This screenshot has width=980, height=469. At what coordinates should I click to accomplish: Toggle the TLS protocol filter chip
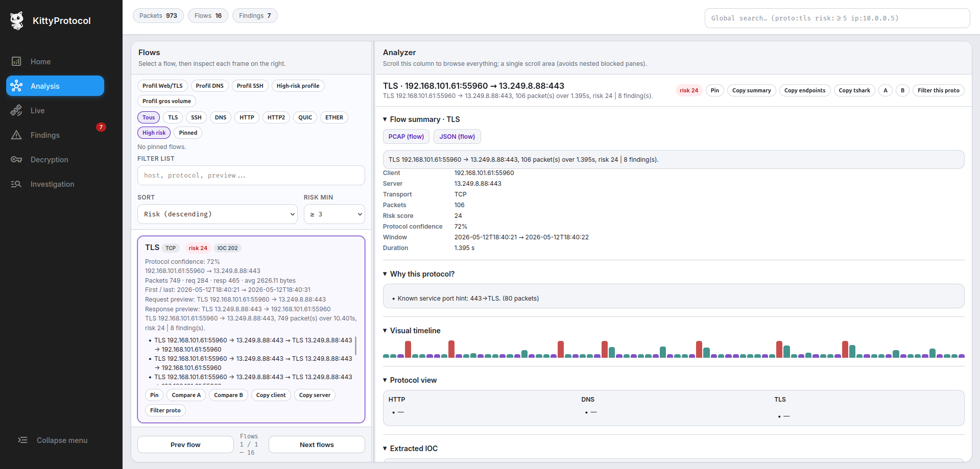173,117
